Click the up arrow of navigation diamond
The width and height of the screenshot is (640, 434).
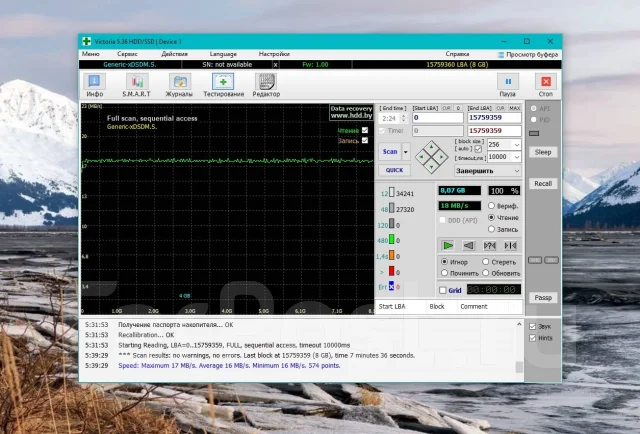click(431, 147)
